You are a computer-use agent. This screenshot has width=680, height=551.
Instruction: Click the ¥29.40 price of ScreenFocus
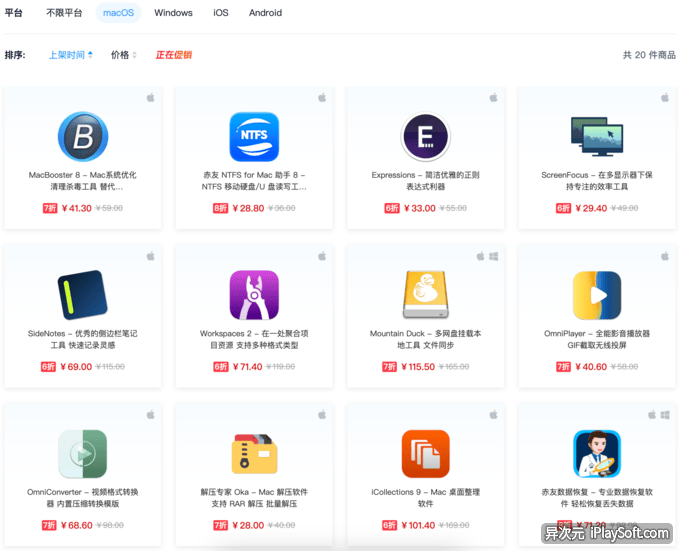pos(591,208)
